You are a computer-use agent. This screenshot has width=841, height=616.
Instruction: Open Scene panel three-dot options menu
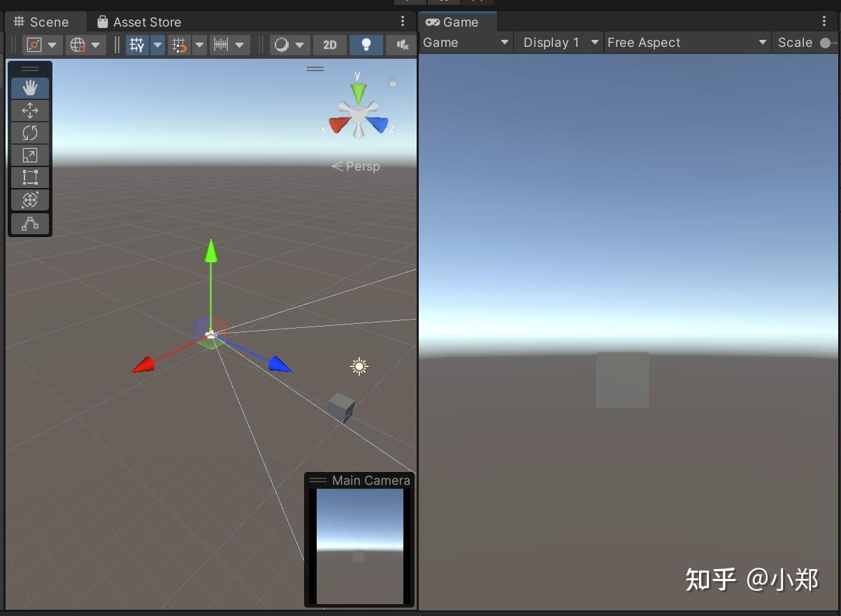click(x=403, y=22)
